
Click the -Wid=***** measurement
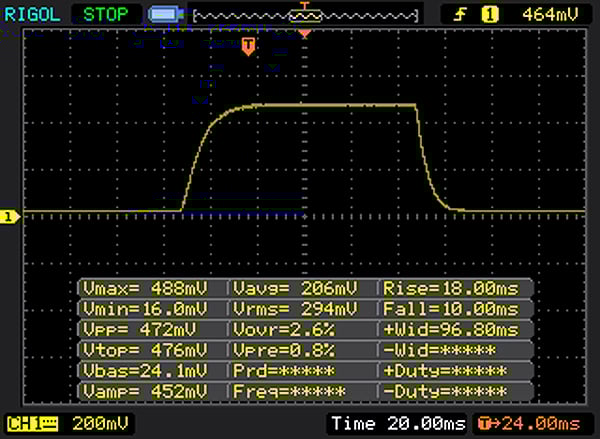tap(440, 351)
